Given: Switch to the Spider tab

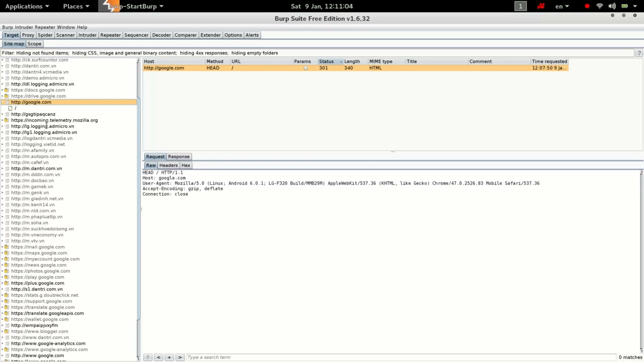Looking at the screenshot, I should [45, 35].
